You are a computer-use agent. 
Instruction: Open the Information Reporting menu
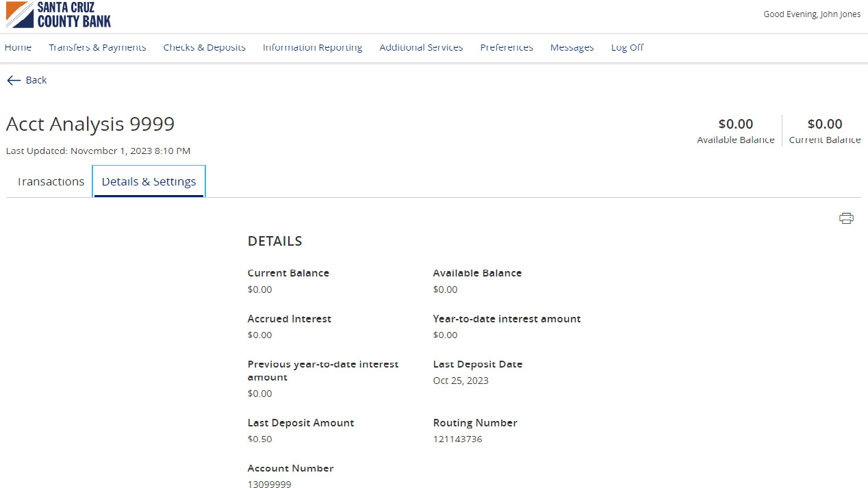pos(312,47)
